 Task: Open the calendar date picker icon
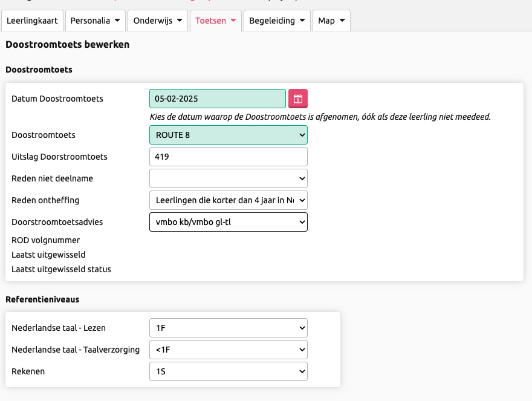click(x=298, y=99)
